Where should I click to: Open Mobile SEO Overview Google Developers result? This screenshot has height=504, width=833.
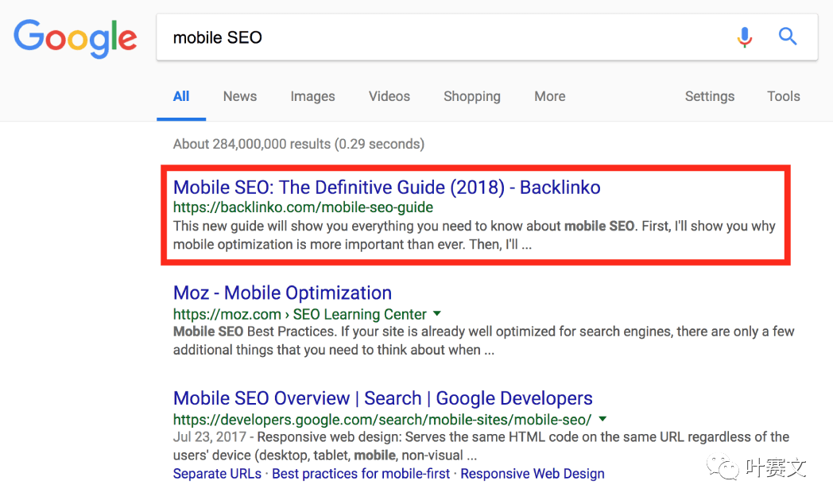click(382, 398)
